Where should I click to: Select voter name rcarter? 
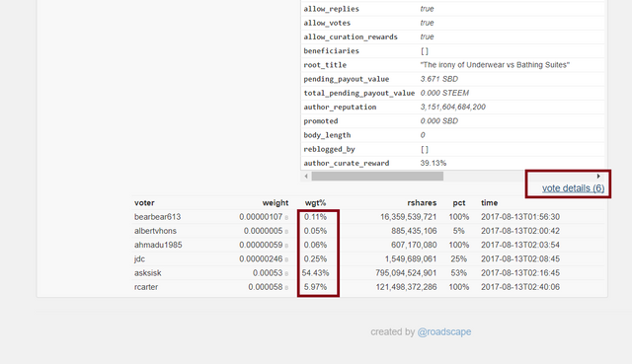pyautogui.click(x=146, y=287)
